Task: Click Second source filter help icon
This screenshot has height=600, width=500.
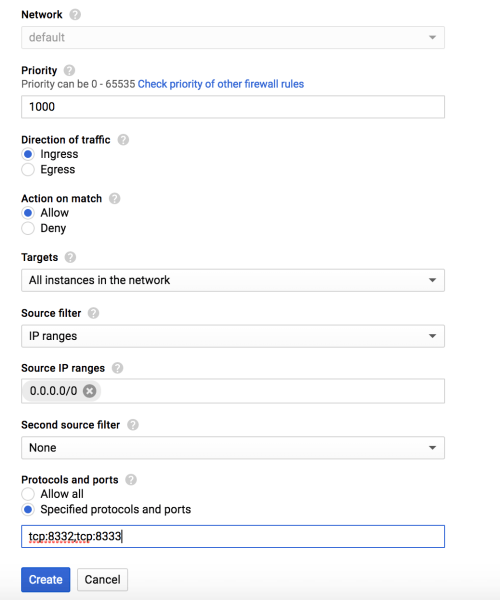Action: pos(133,425)
